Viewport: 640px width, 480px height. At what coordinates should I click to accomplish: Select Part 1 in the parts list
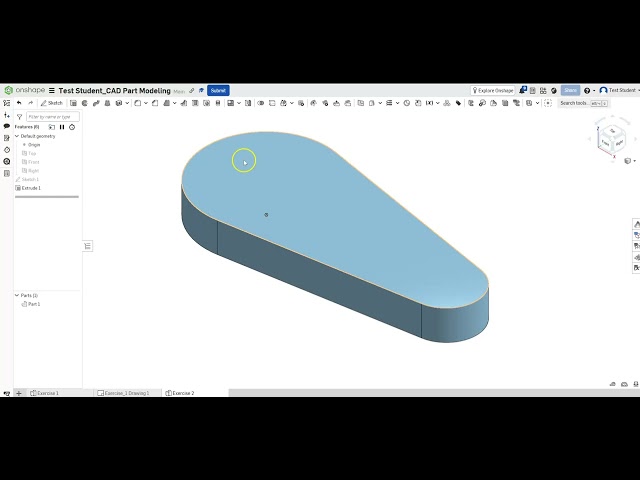(31, 304)
